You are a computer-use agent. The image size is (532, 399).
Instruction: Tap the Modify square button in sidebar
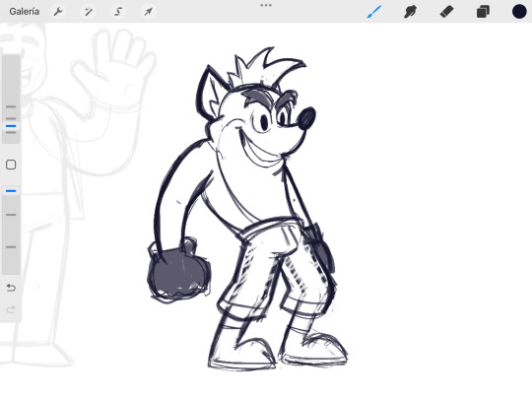(x=11, y=165)
